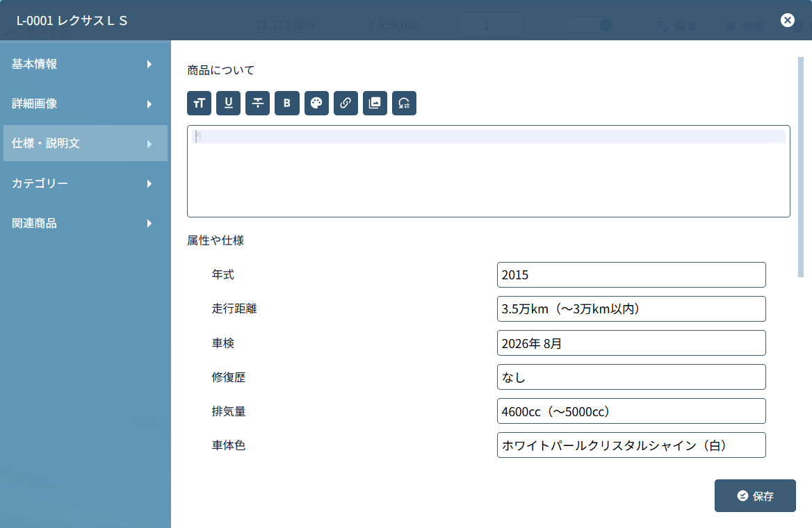
Task: Click the font size toolbar icon
Action: pyautogui.click(x=199, y=103)
